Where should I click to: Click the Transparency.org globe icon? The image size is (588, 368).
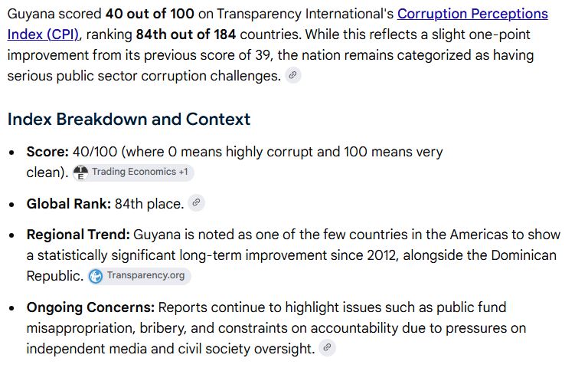(x=96, y=276)
